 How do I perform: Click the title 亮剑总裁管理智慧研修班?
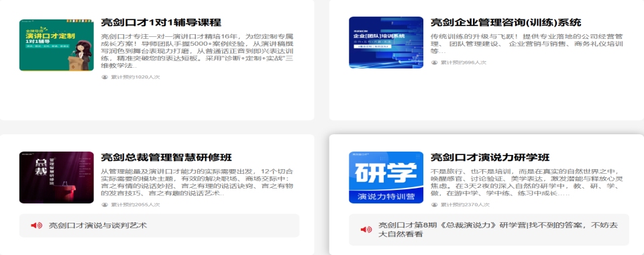[166, 157]
